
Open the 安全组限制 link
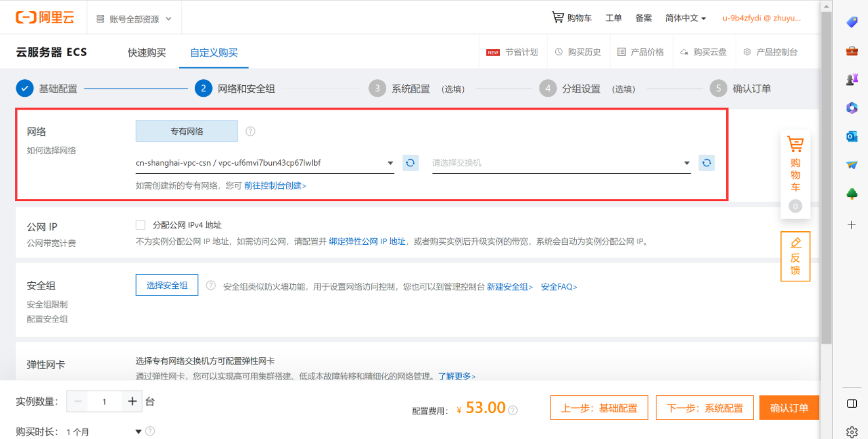(x=47, y=304)
